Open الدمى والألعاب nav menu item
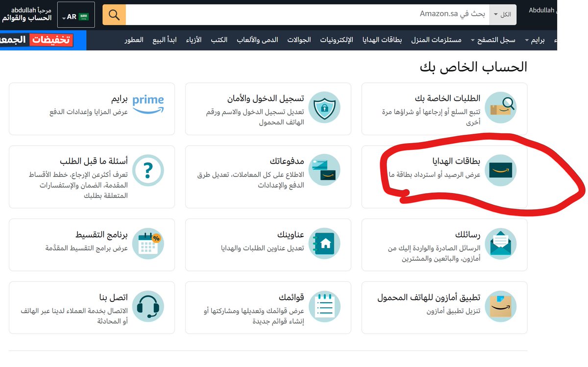Viewport: 588px width, 367px height. 258,40
